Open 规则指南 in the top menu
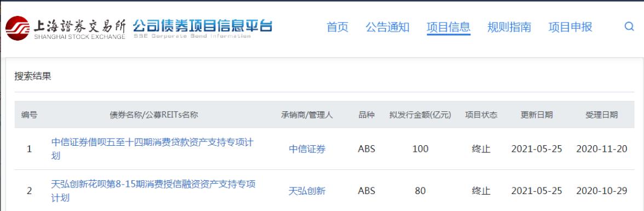644x211 pixels. tap(509, 27)
